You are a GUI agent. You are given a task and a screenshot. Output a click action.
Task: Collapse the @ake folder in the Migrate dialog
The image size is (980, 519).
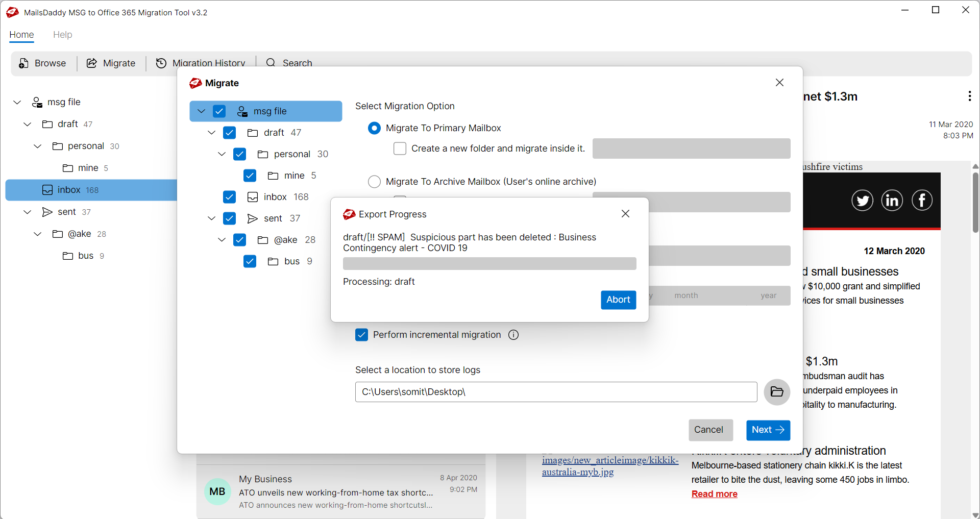(222, 240)
